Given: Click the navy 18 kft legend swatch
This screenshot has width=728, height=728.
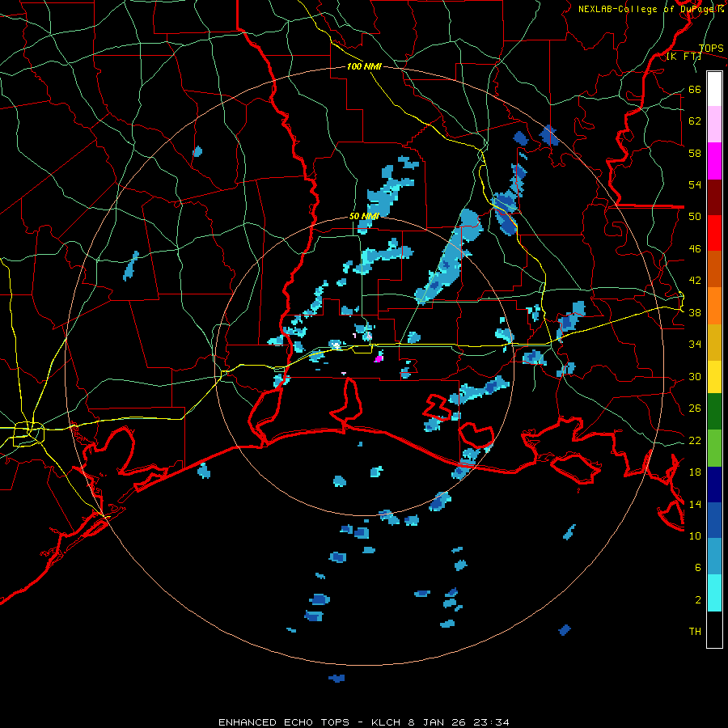Looking at the screenshot, I should 714,485.
